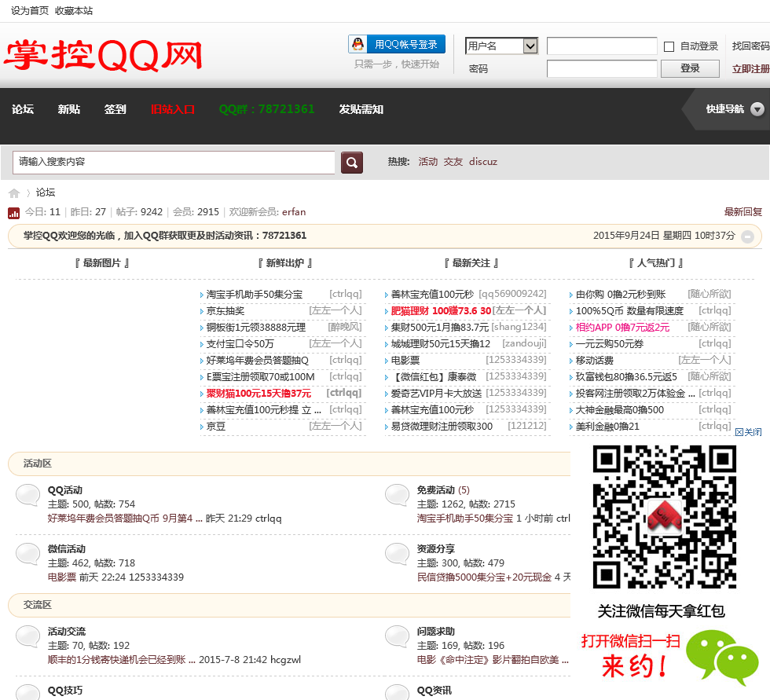Screen dimensions: 770x700
Task: Click the 收藏本站 link
Action: [74, 11]
